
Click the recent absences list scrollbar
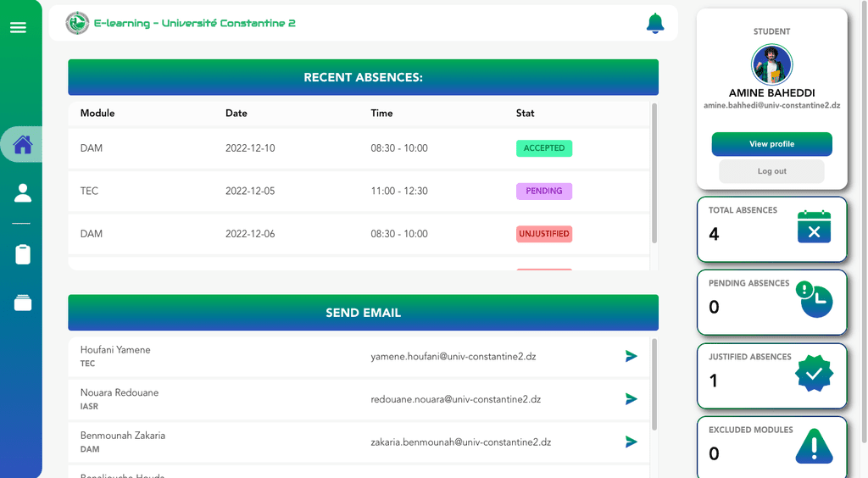point(654,173)
